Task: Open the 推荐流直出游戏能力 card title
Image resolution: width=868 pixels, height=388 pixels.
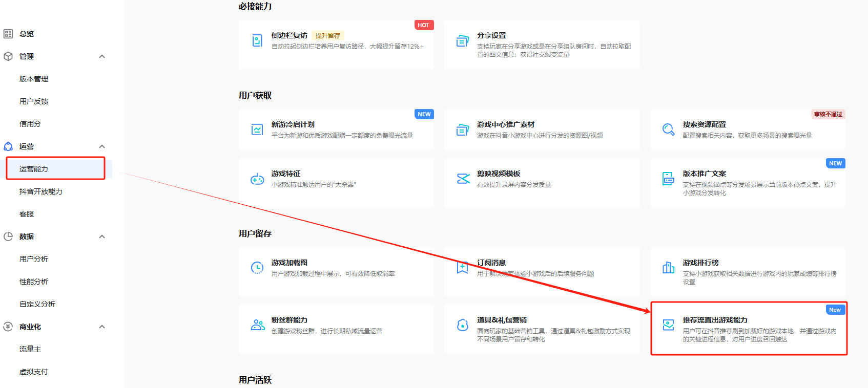Action: [715, 320]
